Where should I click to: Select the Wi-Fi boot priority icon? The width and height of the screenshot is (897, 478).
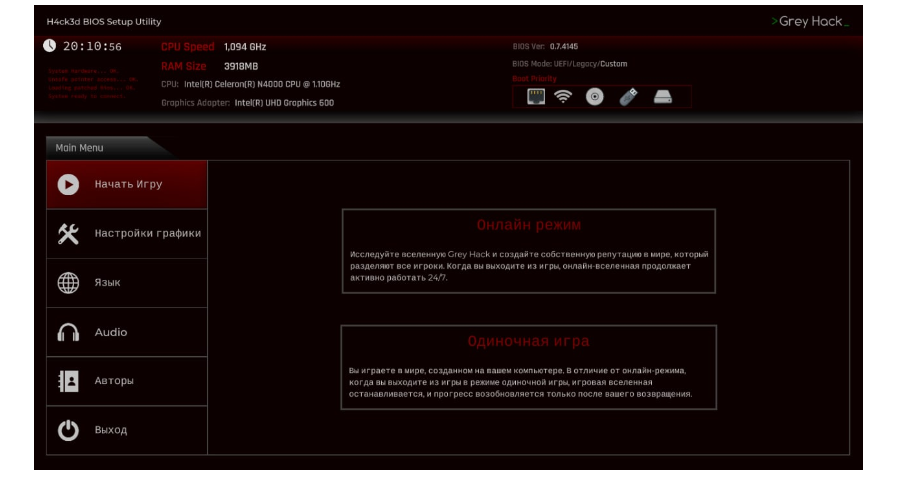(563, 97)
